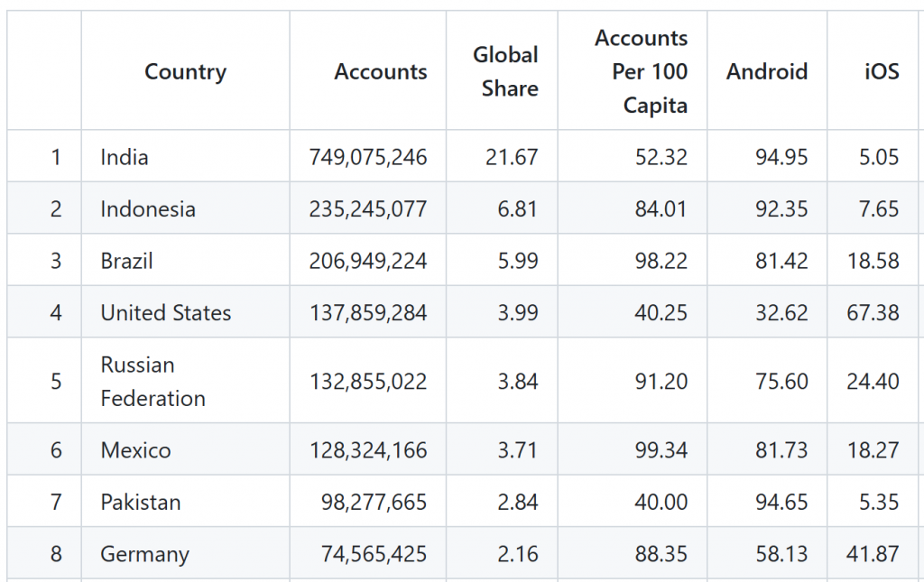Click the Accounts column header
924x582 pixels.
(x=381, y=72)
